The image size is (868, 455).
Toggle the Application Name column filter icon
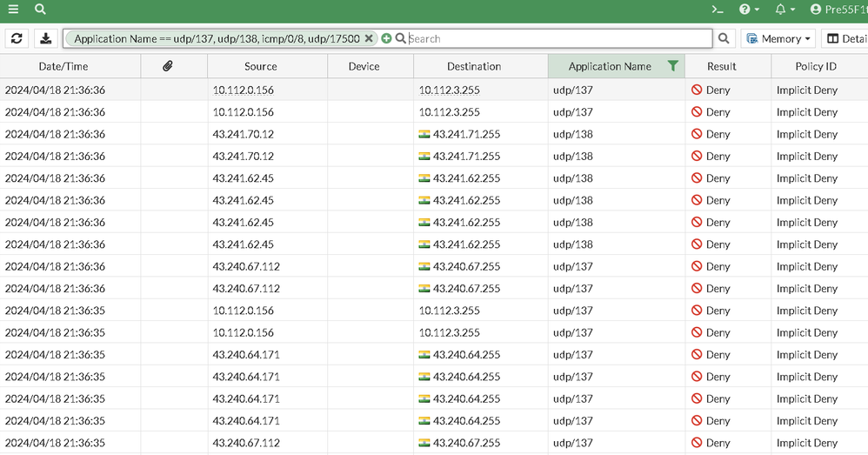click(x=672, y=66)
